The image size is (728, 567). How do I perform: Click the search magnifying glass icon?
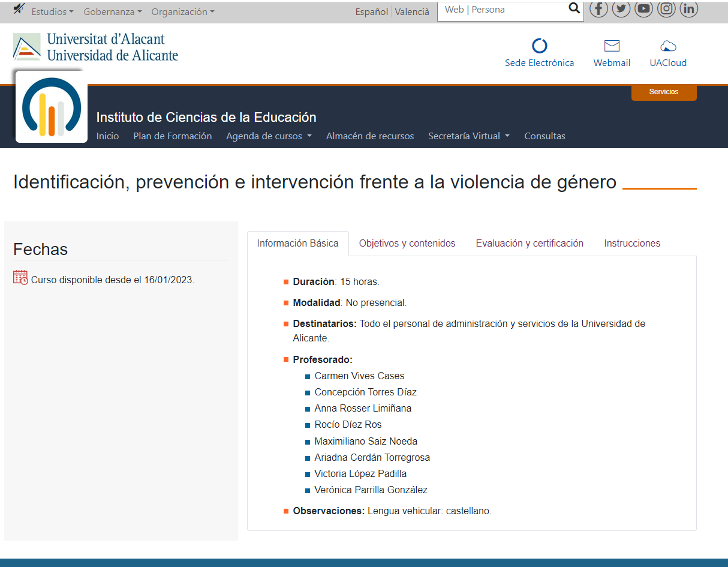click(x=574, y=8)
